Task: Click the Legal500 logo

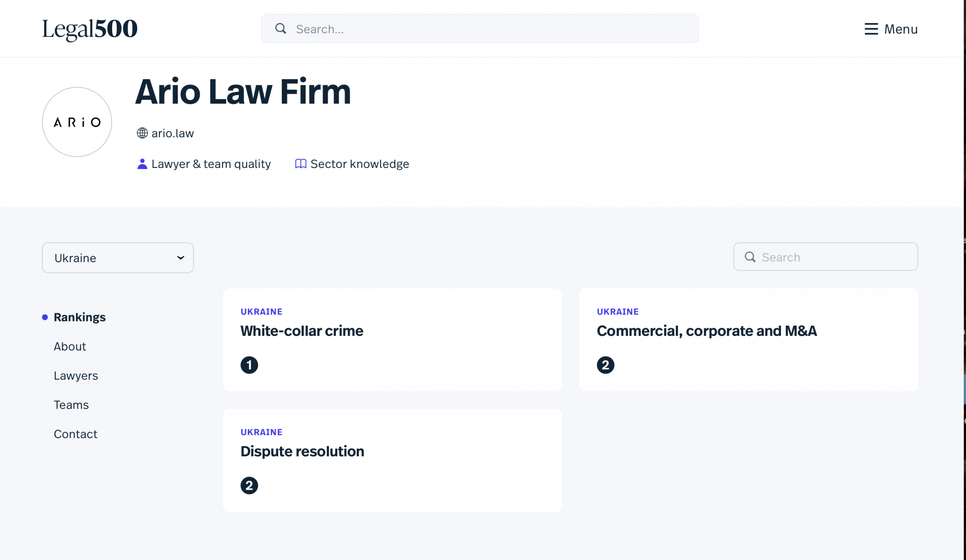Action: pyautogui.click(x=90, y=29)
